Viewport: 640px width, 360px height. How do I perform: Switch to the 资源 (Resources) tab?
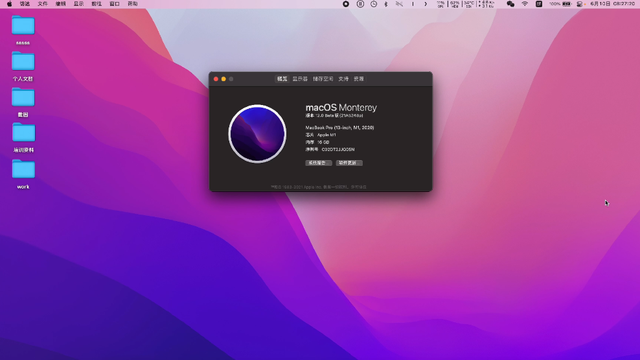coord(359,79)
